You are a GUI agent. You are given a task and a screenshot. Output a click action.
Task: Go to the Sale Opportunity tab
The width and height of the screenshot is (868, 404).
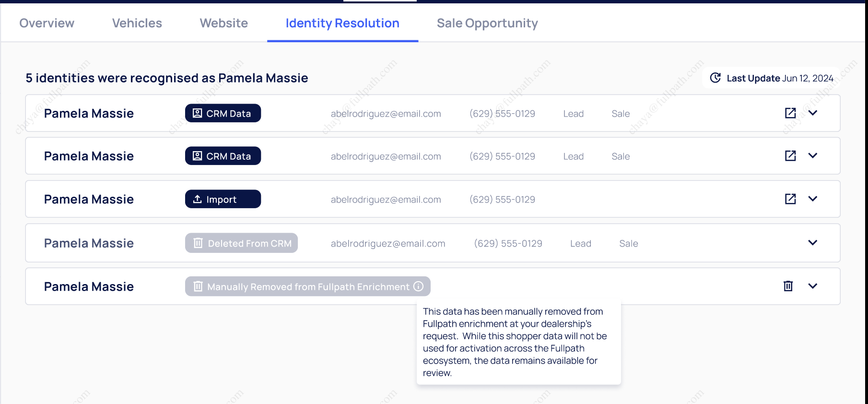[x=487, y=23]
